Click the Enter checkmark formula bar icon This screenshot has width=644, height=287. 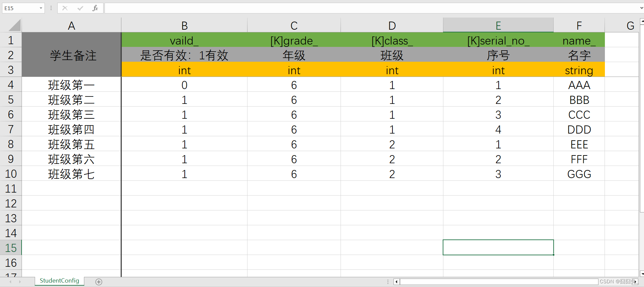point(80,8)
